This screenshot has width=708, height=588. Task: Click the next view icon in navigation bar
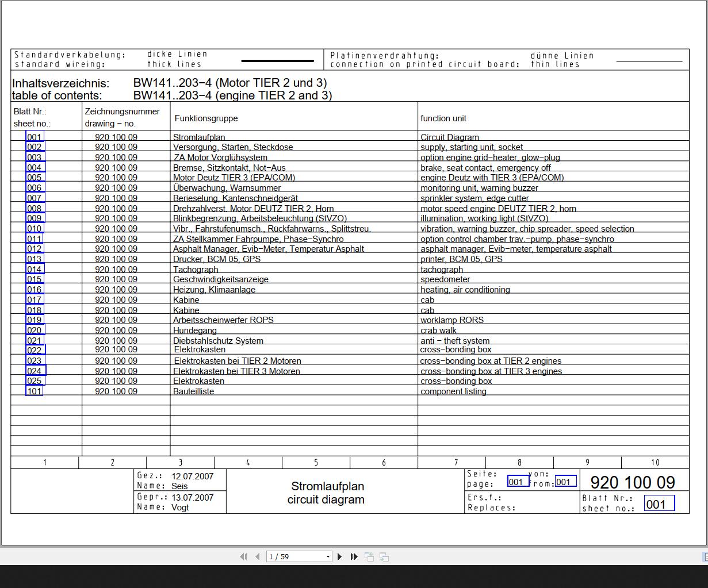tap(384, 556)
